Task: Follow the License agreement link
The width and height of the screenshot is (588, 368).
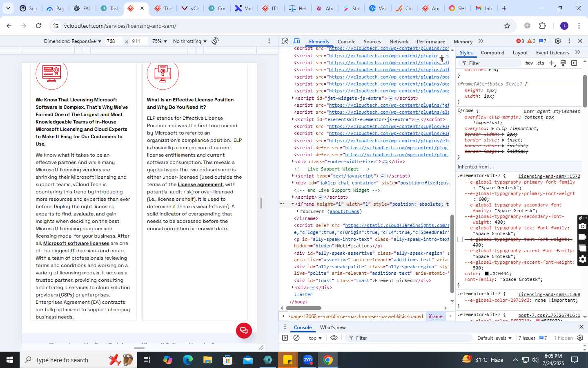Action: [200, 184]
